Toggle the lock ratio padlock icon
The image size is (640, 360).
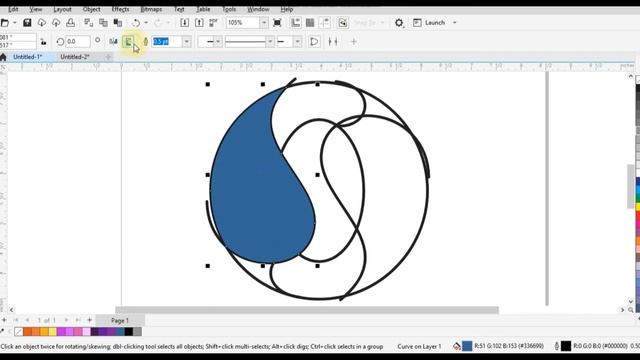click(x=43, y=42)
